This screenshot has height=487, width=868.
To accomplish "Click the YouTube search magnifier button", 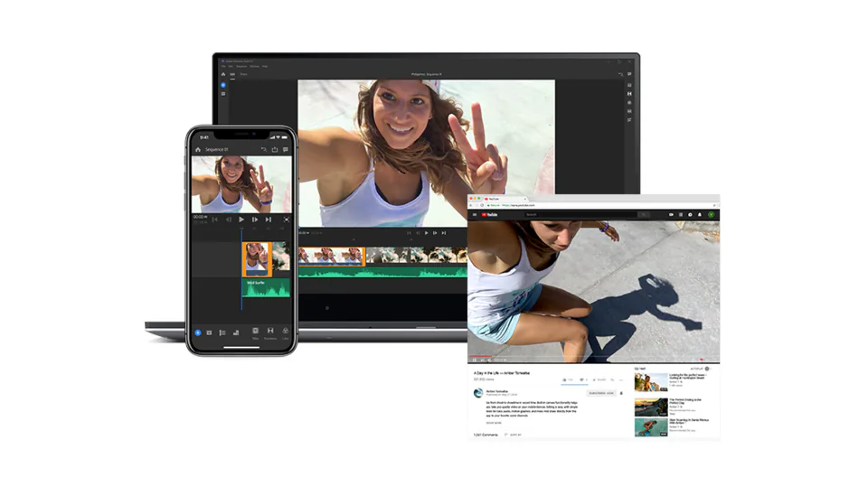I will (x=644, y=215).
